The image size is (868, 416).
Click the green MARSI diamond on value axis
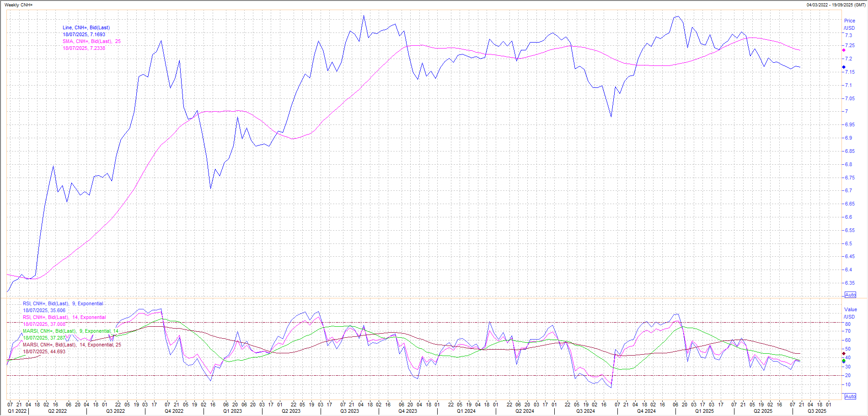pyautogui.click(x=844, y=361)
